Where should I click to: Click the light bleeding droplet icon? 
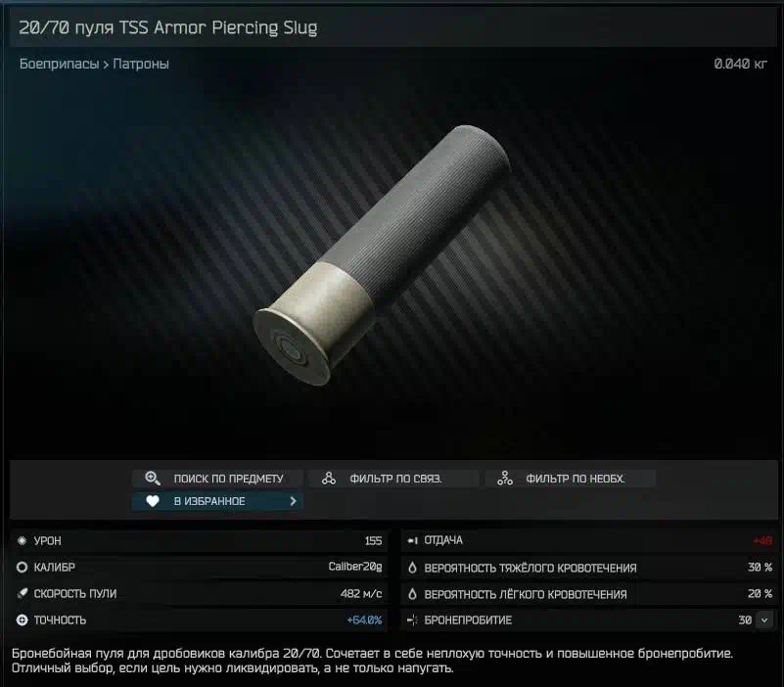pyautogui.click(x=412, y=594)
